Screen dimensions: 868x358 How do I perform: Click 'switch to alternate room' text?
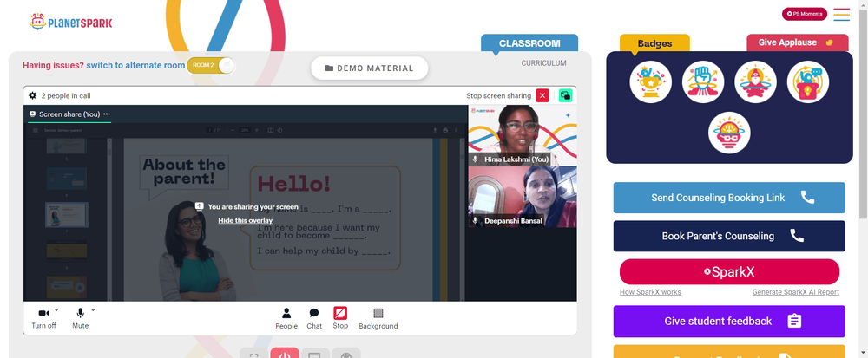coord(135,65)
